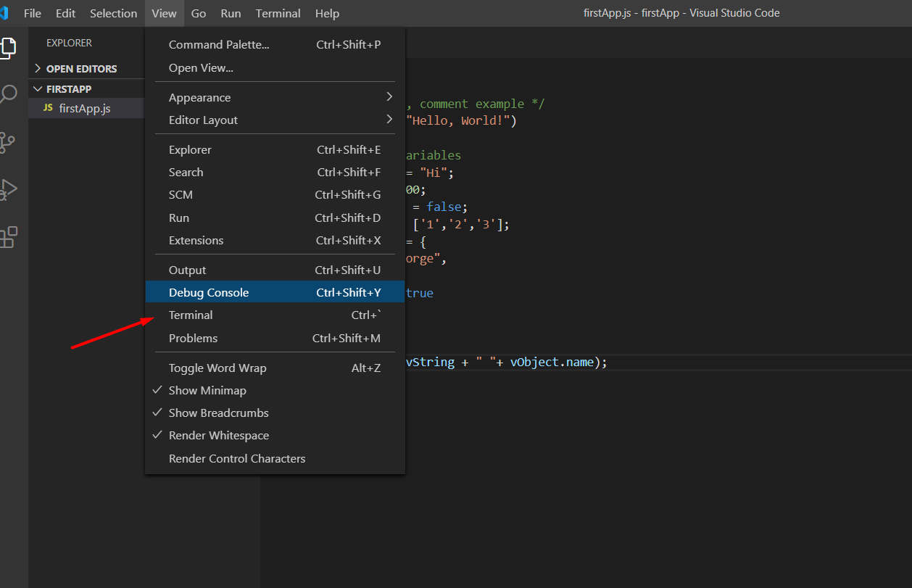Select Run entry with Ctrl+Shift+D shortcut
The height and width of the screenshot is (588, 912).
[x=275, y=218]
